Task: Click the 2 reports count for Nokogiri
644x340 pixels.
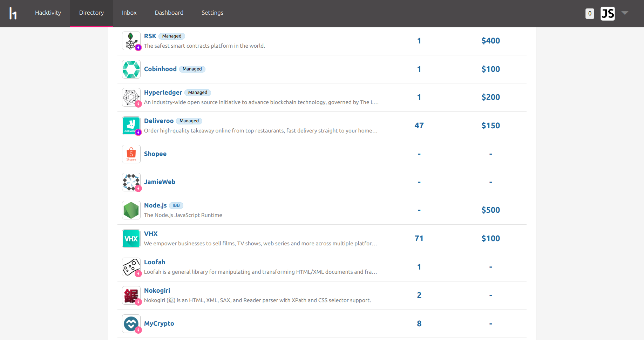Action: pyautogui.click(x=419, y=295)
